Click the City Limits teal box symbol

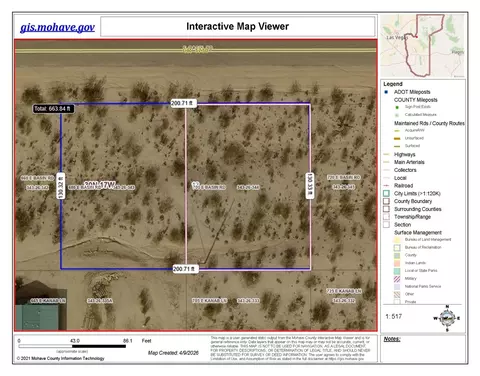(386, 193)
